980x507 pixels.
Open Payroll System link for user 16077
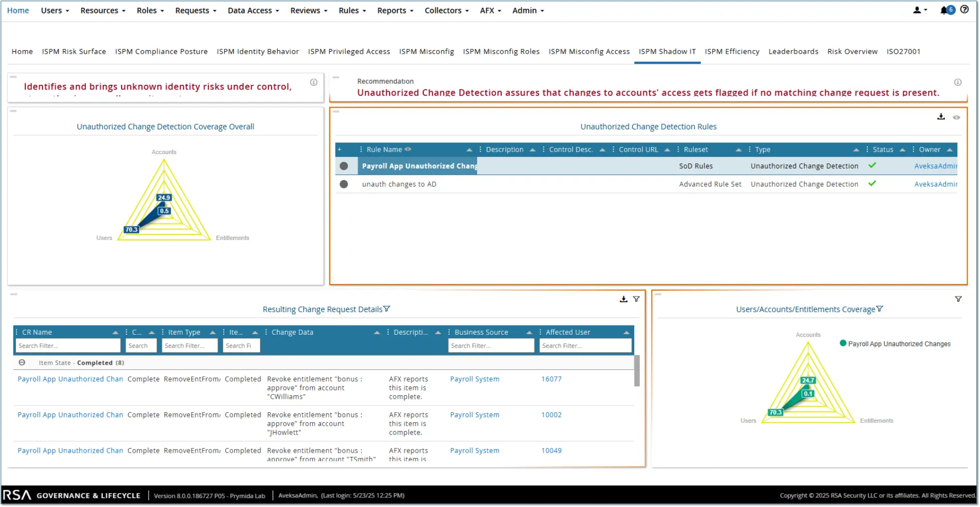[474, 379]
